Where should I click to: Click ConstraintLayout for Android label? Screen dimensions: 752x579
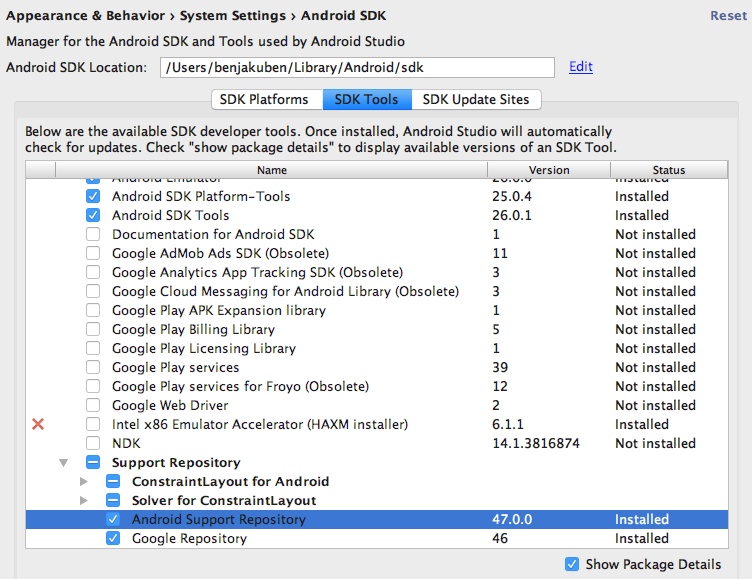point(231,481)
